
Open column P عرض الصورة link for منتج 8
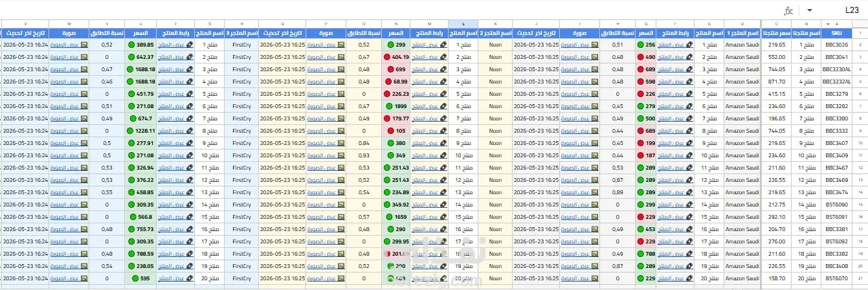pyautogui.click(x=322, y=131)
